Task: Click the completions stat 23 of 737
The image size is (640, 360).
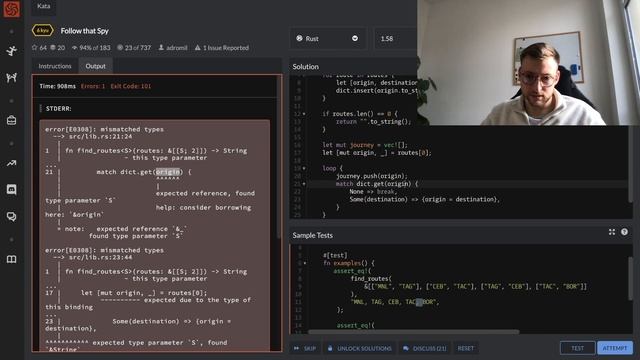Action: [x=134, y=48]
